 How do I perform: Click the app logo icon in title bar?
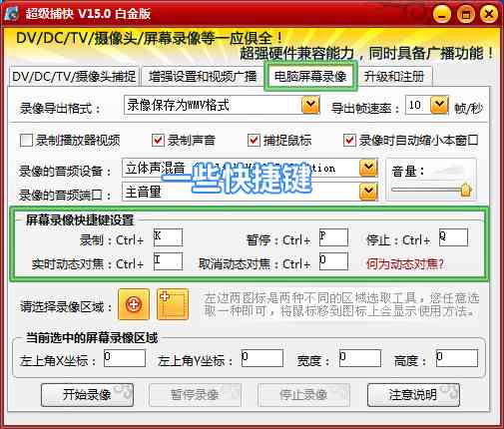click(11, 14)
